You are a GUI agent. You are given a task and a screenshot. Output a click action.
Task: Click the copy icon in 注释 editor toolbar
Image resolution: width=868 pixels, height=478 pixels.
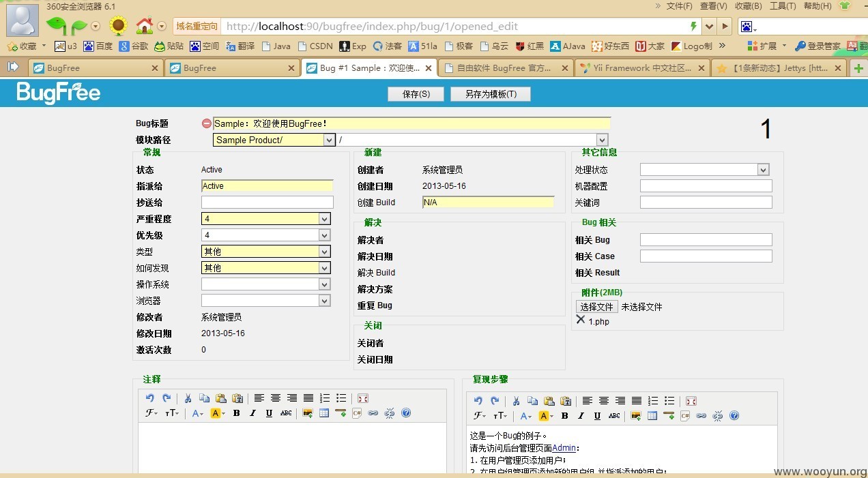pos(204,398)
